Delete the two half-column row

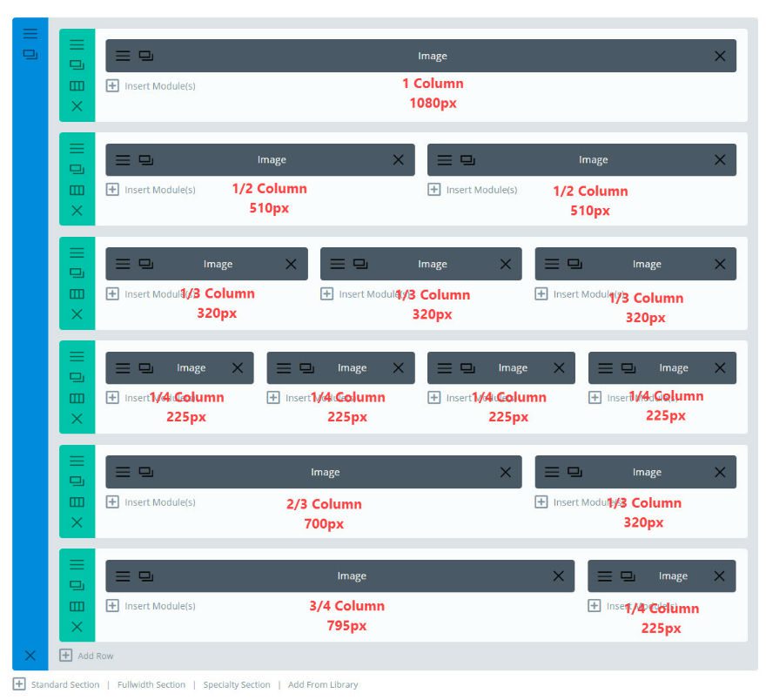point(77,211)
